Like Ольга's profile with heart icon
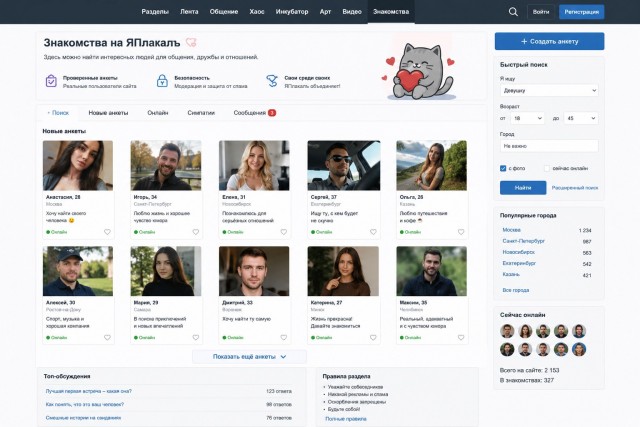The image size is (640, 427). tap(461, 232)
